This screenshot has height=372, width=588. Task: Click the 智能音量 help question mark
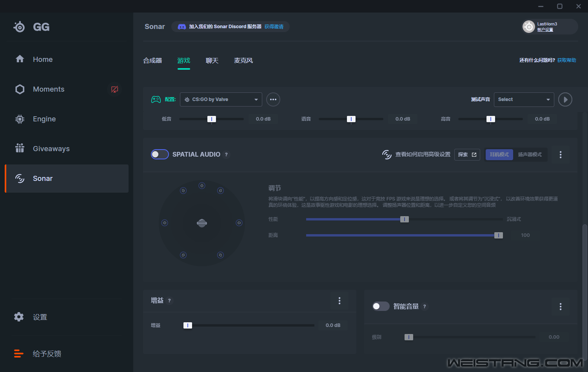tap(425, 307)
